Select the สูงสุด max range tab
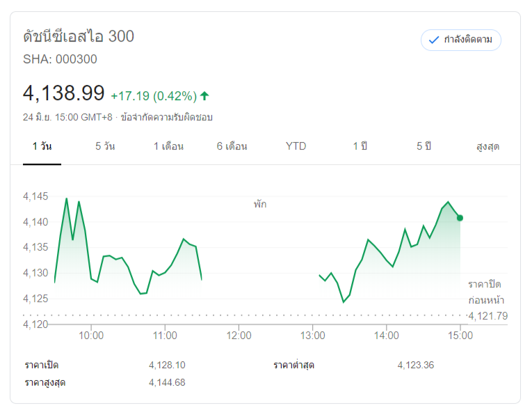532x410 pixels. [x=487, y=146]
